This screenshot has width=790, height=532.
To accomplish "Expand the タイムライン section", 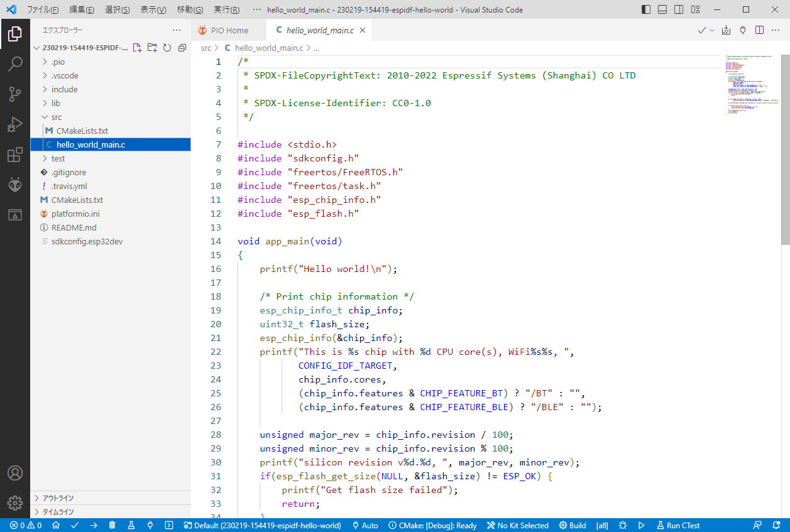I will (111, 512).
